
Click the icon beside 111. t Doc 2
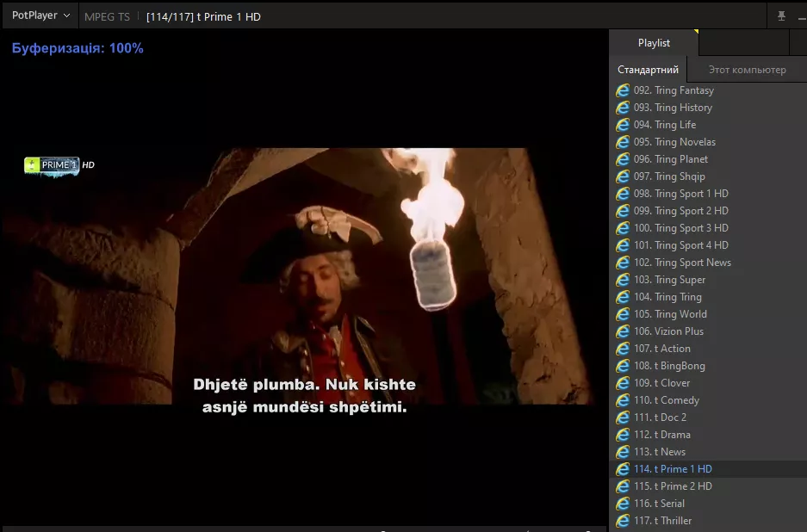click(x=623, y=418)
